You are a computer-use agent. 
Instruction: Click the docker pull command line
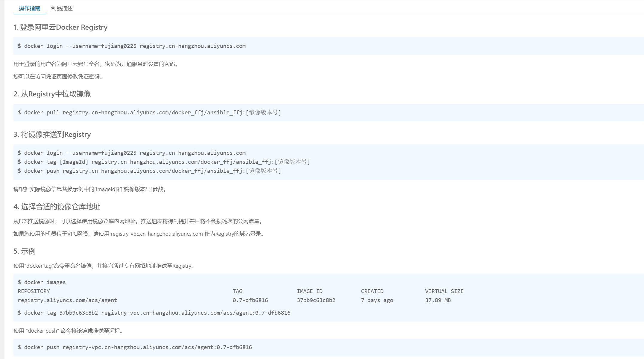pyautogui.click(x=149, y=113)
